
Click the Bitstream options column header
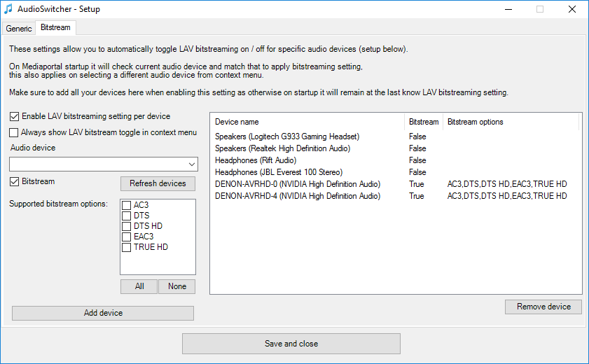511,122
